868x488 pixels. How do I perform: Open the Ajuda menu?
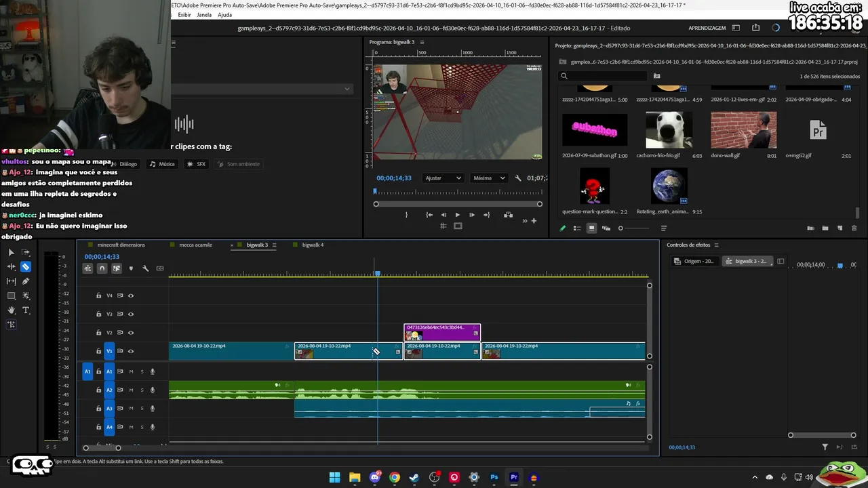tap(224, 15)
